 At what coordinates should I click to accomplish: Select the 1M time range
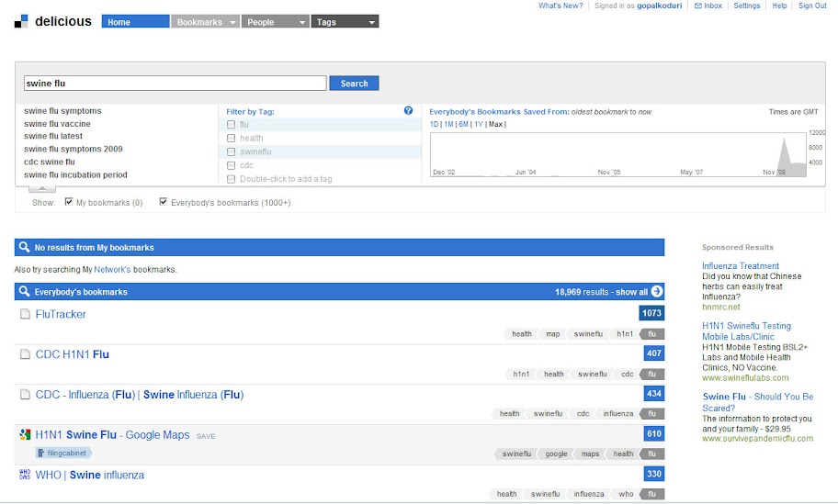coord(448,125)
